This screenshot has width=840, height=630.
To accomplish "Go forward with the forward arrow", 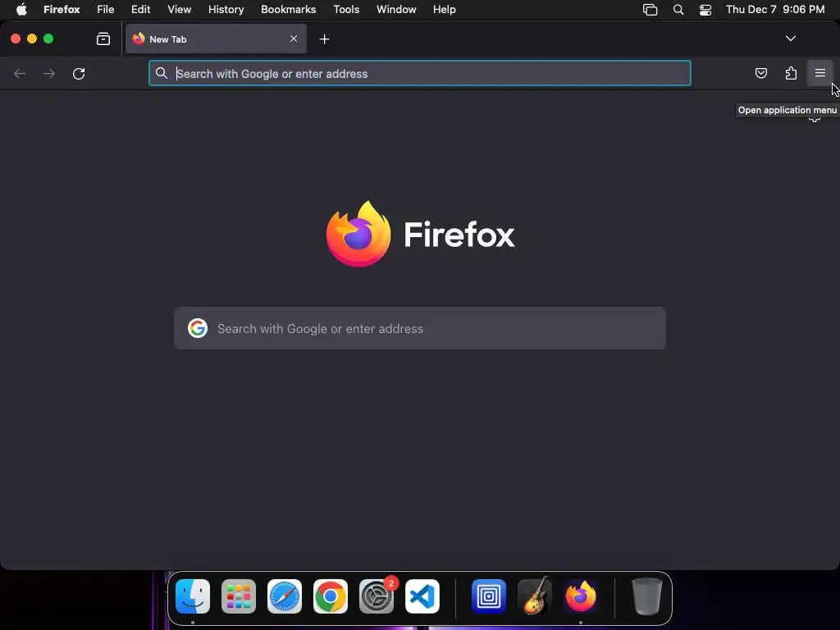I will pyautogui.click(x=49, y=73).
